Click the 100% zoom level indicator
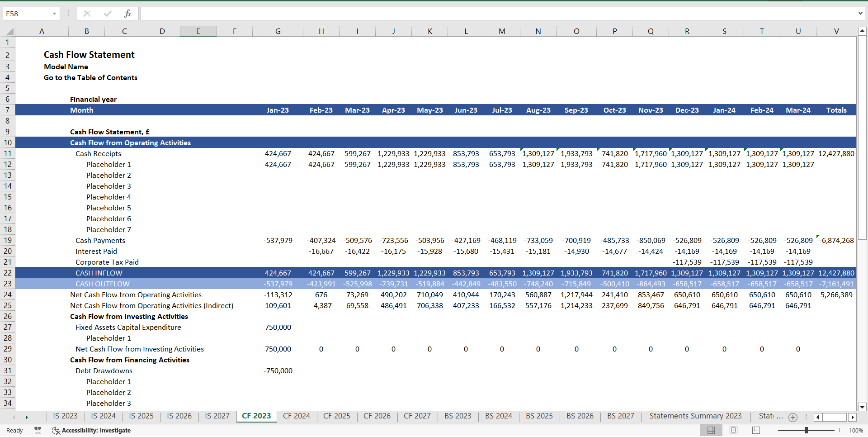The width and height of the screenshot is (868, 437). (855, 430)
